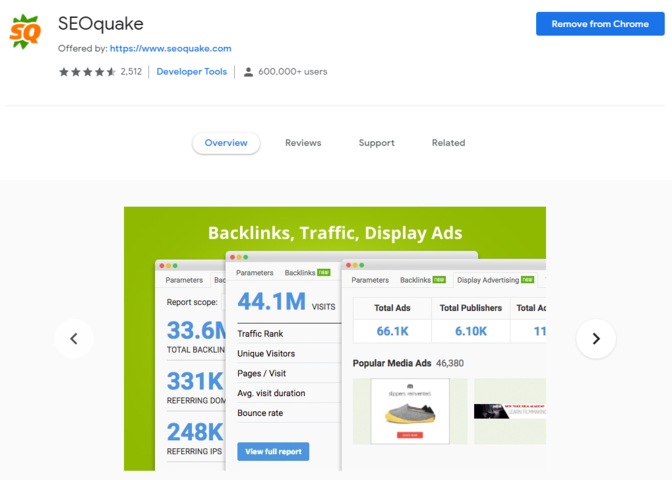Click the Bounce rate row
Viewport: 672px width, 480px height.
[289, 413]
